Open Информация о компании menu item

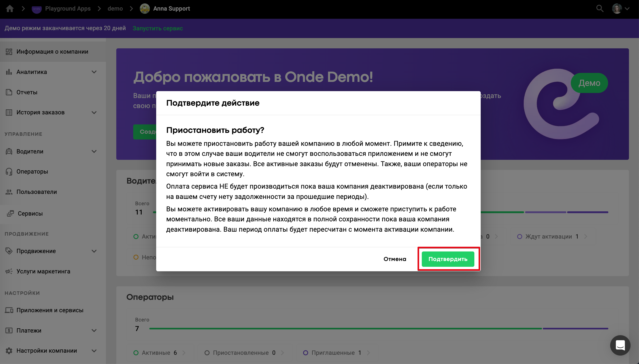[x=52, y=52]
